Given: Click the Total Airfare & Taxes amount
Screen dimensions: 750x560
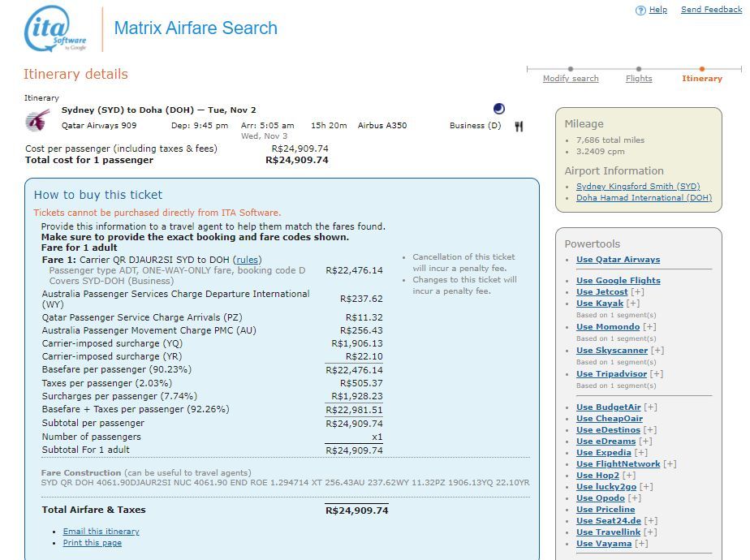Looking at the screenshot, I should coord(357,510).
